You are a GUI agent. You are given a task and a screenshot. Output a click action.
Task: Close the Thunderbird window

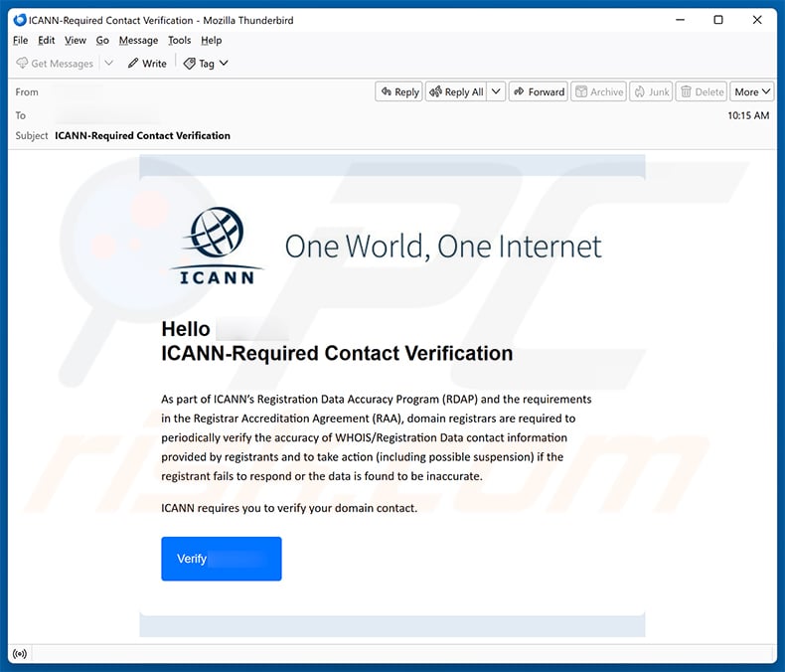(757, 20)
